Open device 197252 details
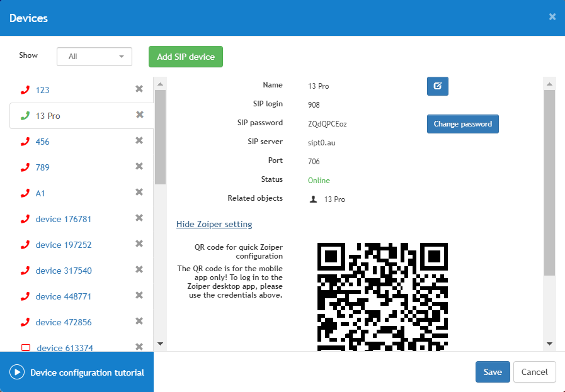Image resolution: width=565 pixels, height=392 pixels. pyautogui.click(x=64, y=245)
